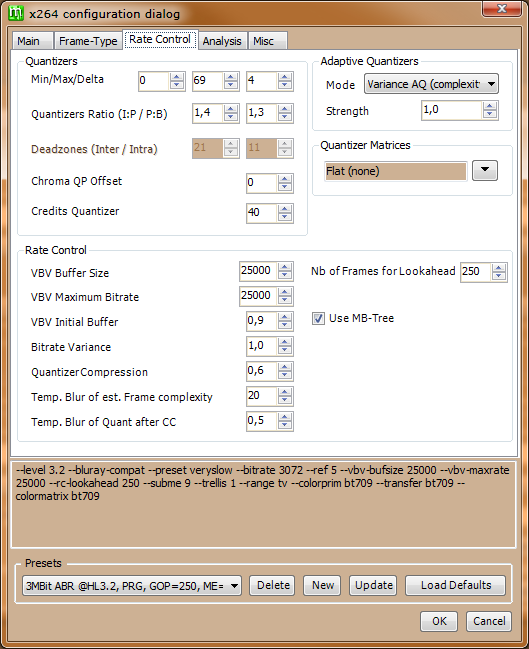The height and width of the screenshot is (649, 529).
Task: Open the Analysis tab
Action: pyautogui.click(x=222, y=41)
